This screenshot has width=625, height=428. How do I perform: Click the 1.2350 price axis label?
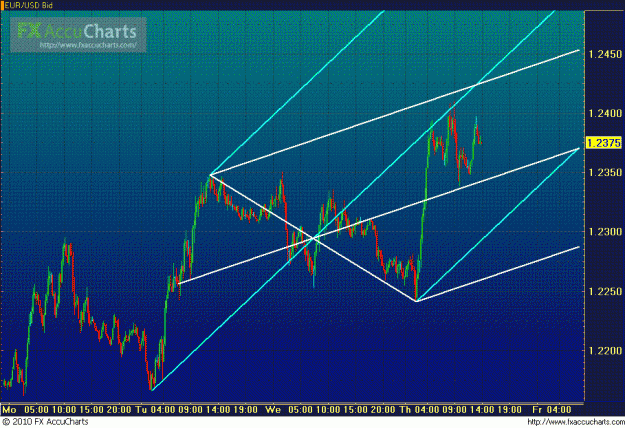coord(605,173)
